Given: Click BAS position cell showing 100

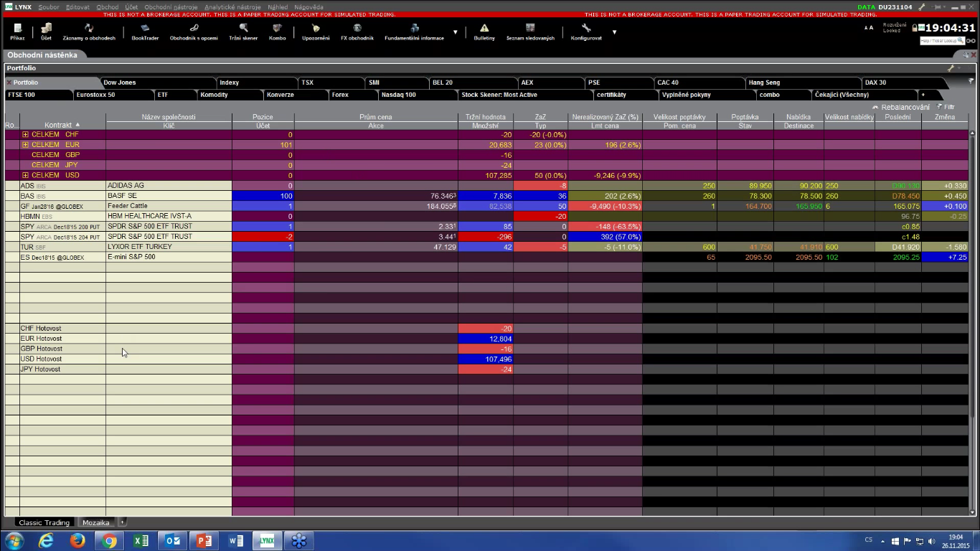Looking at the screenshot, I should [263, 196].
